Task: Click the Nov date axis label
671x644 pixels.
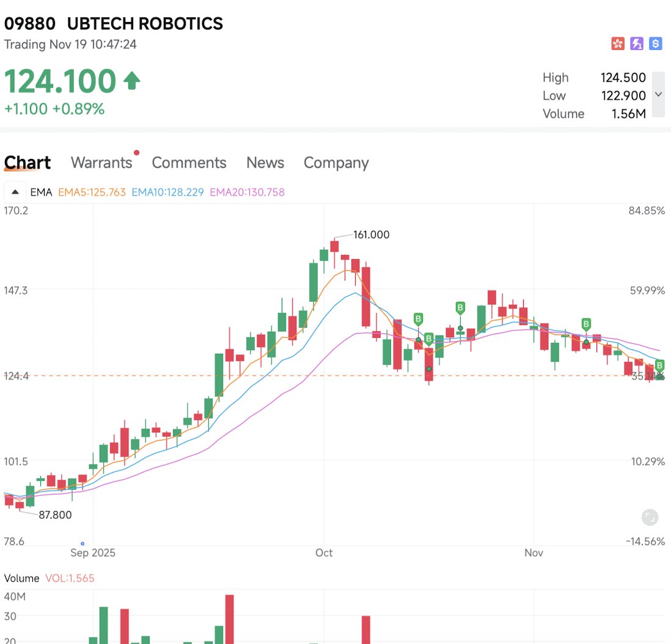Action: pos(533,553)
